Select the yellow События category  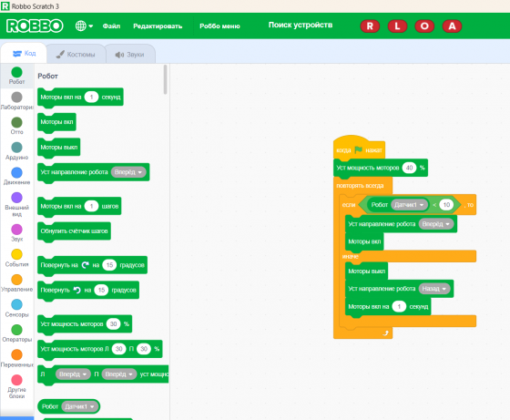pyautogui.click(x=16, y=254)
